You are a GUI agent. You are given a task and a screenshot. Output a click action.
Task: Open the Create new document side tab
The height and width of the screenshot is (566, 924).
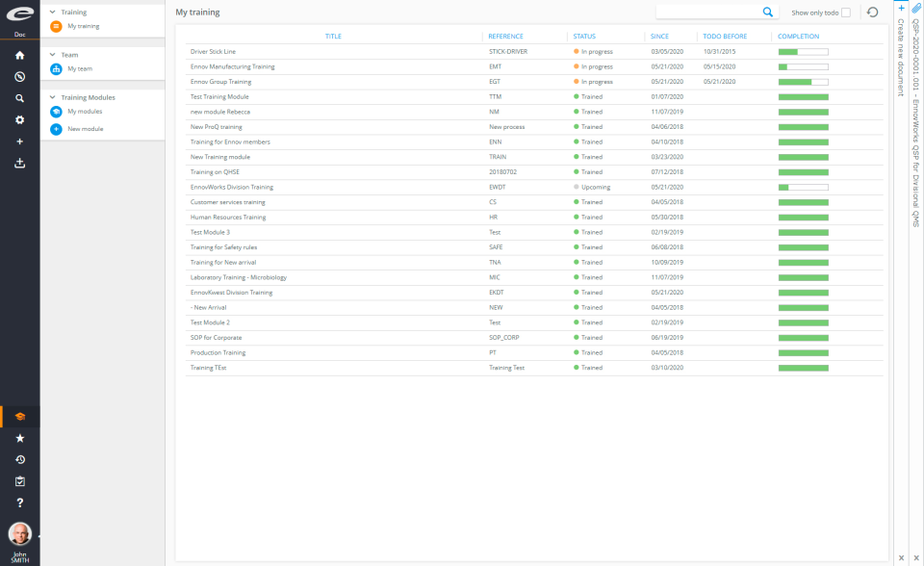pyautogui.click(x=901, y=56)
